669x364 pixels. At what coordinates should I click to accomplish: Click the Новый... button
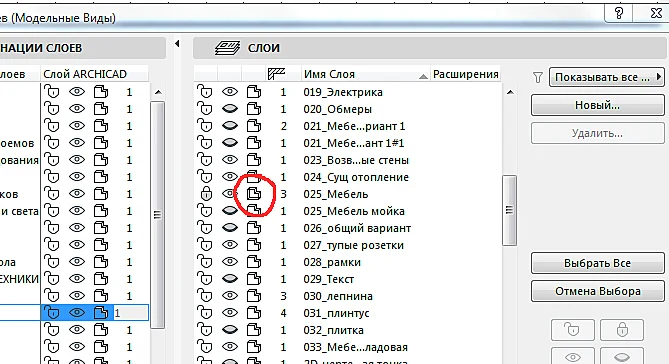[x=597, y=105]
